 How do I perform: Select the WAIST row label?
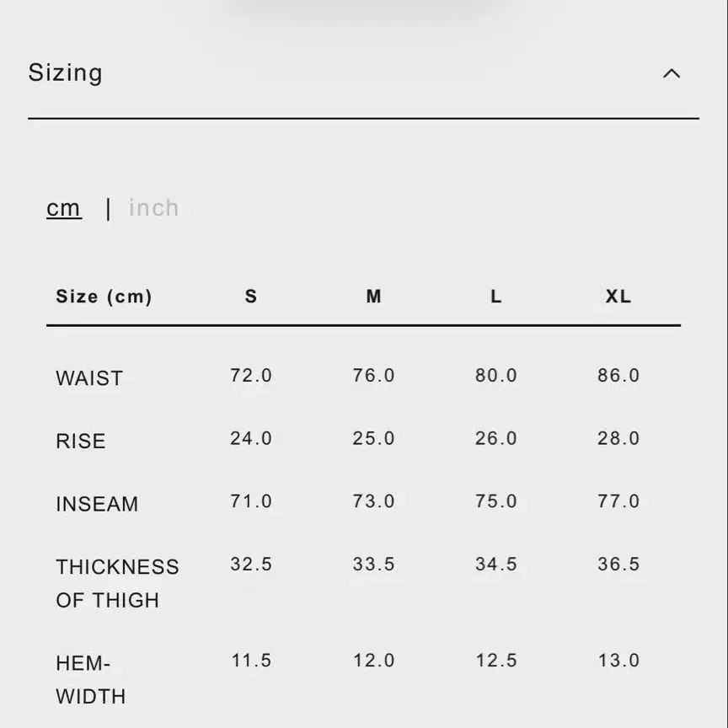tap(89, 378)
